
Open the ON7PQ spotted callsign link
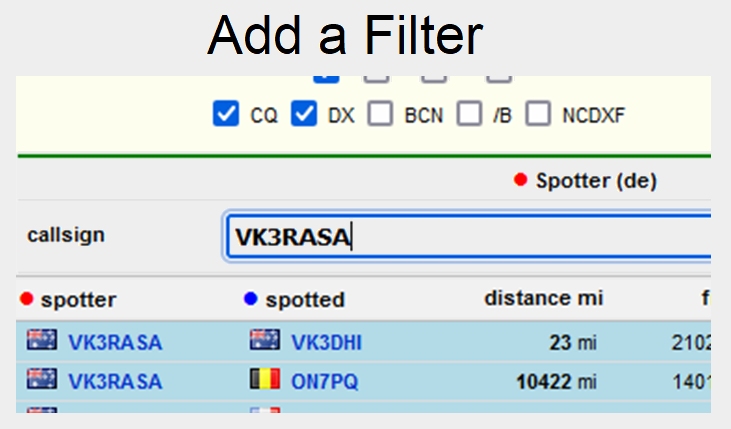[x=324, y=381]
